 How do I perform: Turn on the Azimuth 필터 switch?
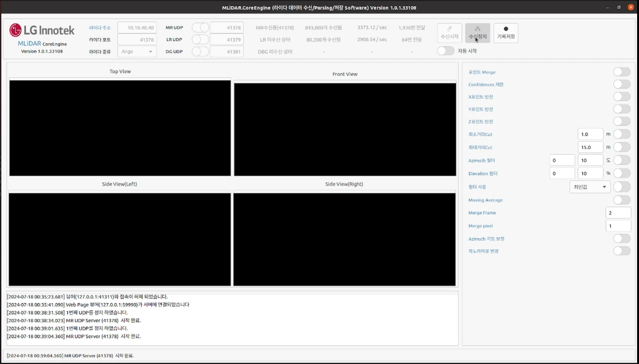point(622,160)
